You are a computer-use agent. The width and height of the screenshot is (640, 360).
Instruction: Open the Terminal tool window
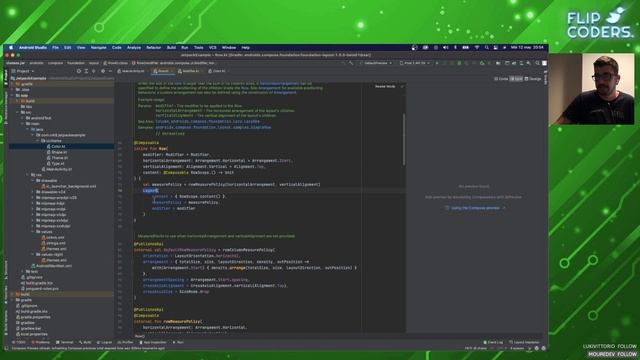pyautogui.click(x=64, y=342)
